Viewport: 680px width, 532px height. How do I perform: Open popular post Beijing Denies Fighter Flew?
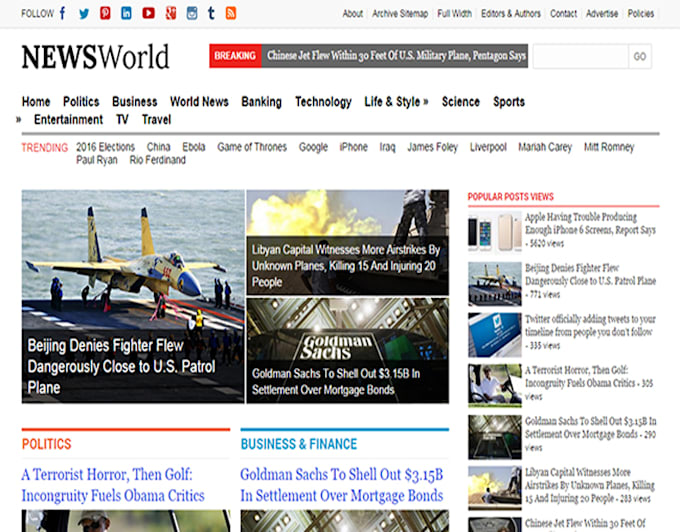click(x=590, y=274)
